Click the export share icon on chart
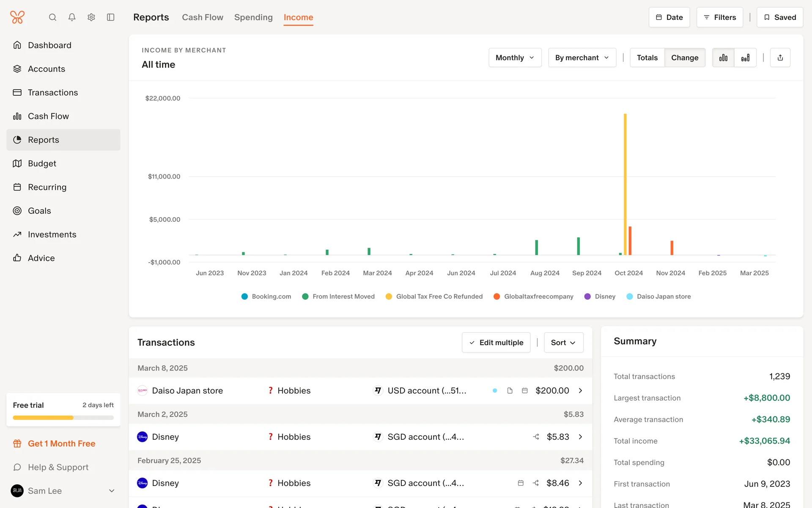This screenshot has height=508, width=812. (x=780, y=58)
